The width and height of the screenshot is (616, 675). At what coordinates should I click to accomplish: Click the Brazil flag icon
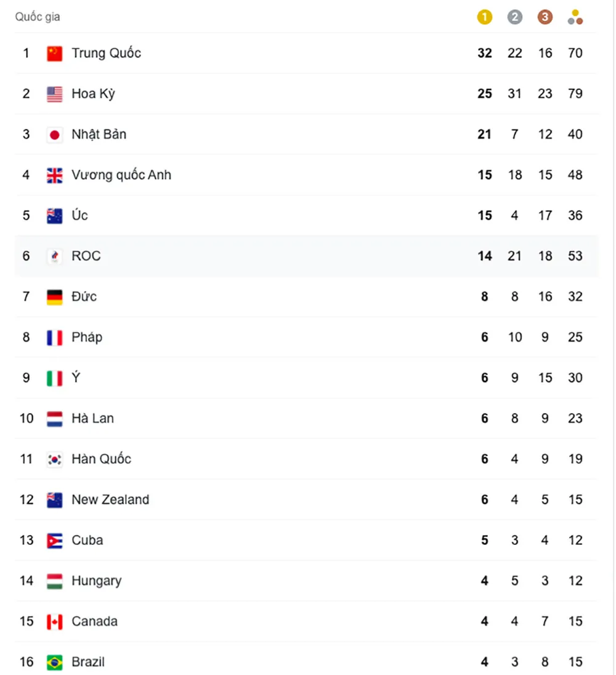54,661
